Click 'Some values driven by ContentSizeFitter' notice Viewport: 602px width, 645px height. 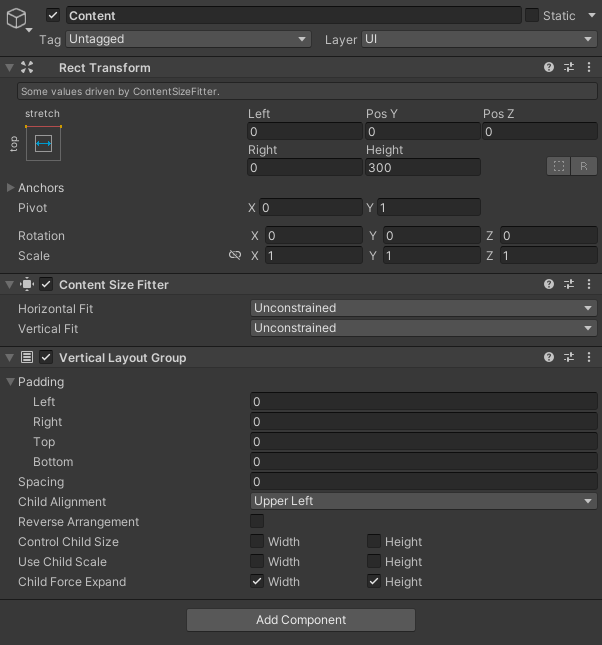click(307, 91)
